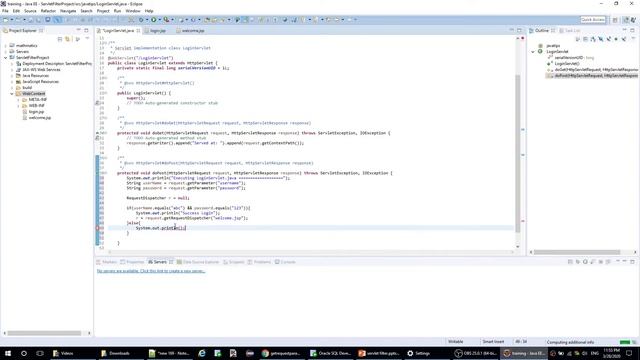Collapse All in Project Explorer toolbar
This screenshot has width=640, height=360.
pyautogui.click(x=60, y=39)
